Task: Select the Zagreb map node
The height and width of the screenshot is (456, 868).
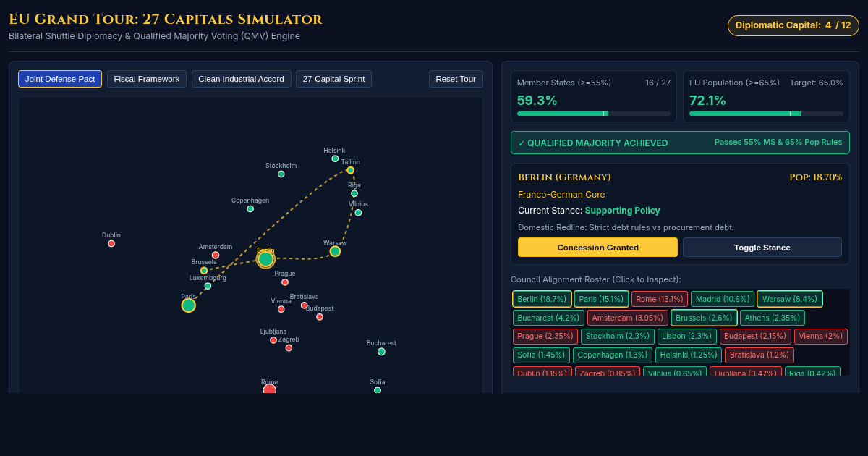Action: tap(289, 348)
